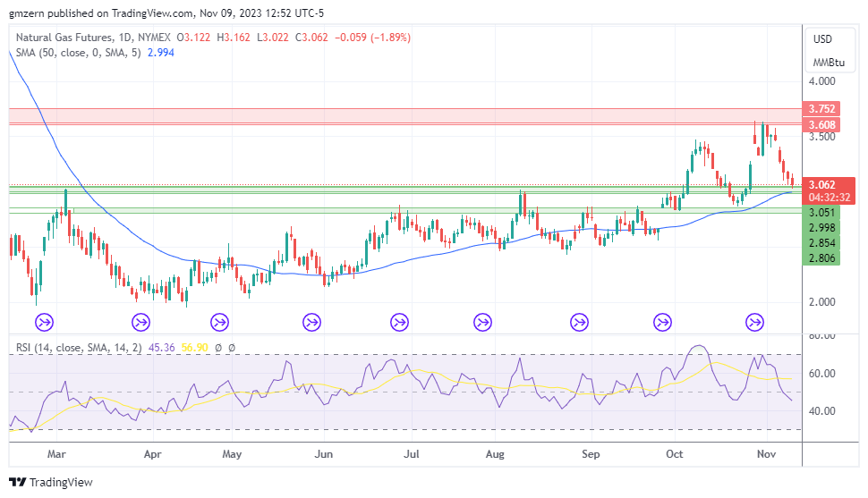This screenshot has height=498, width=868.
Task: Click the SMA value 2.994
Action: pos(160,53)
